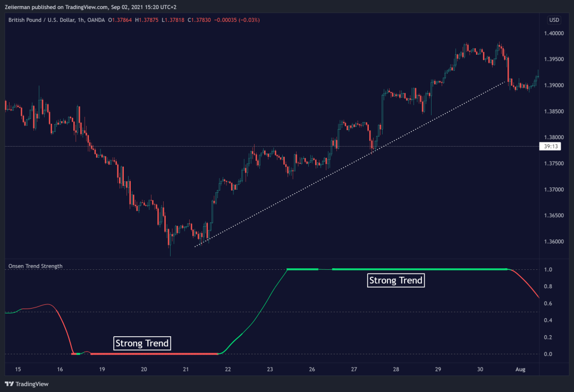The image size is (574, 392).
Task: Click the Strong Trend label below the green line
Action: [x=396, y=280]
